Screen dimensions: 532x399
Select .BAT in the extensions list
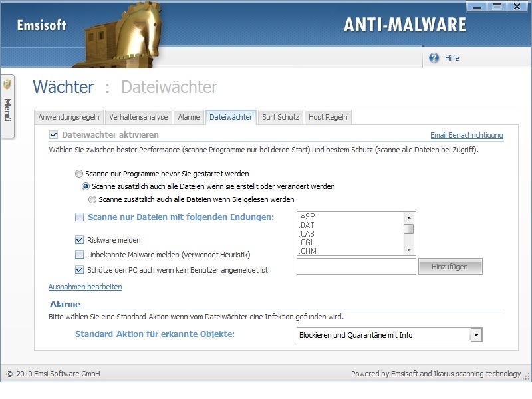[307, 225]
